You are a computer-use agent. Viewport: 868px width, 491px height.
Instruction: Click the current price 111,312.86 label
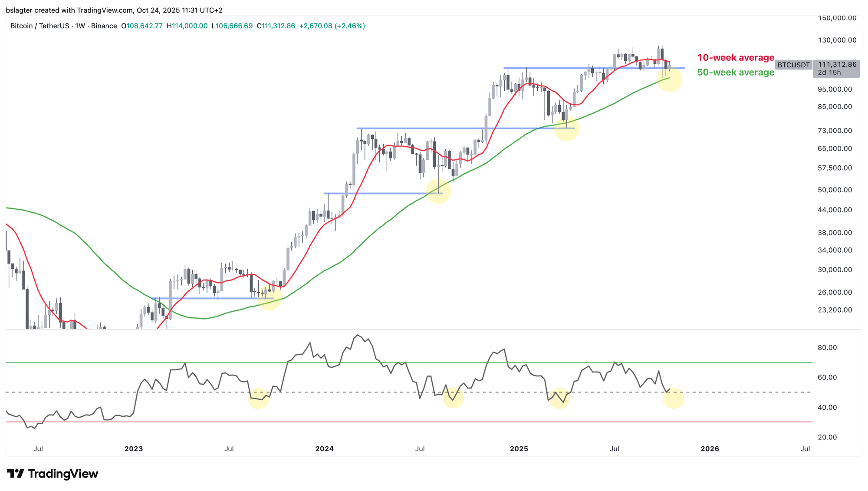point(837,65)
